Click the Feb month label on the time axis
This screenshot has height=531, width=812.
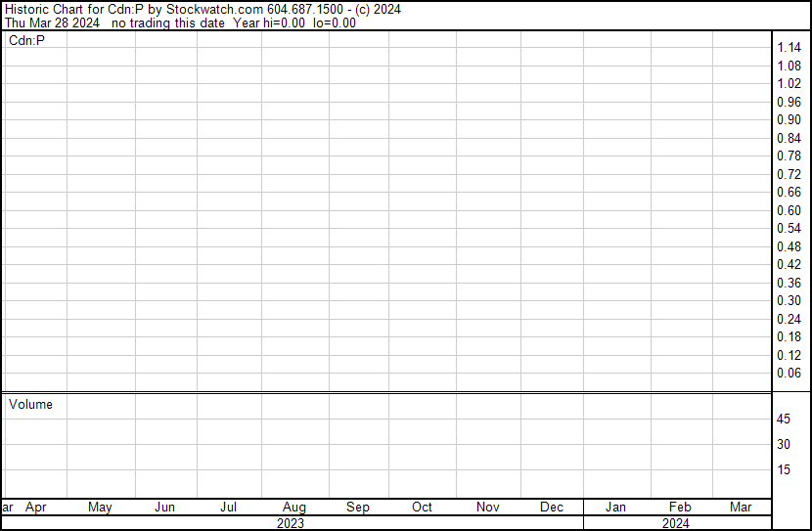[680, 508]
